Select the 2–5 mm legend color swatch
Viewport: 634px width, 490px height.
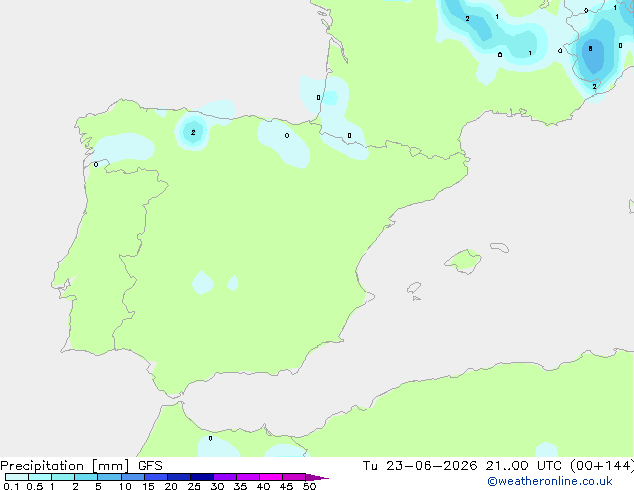coord(86,477)
